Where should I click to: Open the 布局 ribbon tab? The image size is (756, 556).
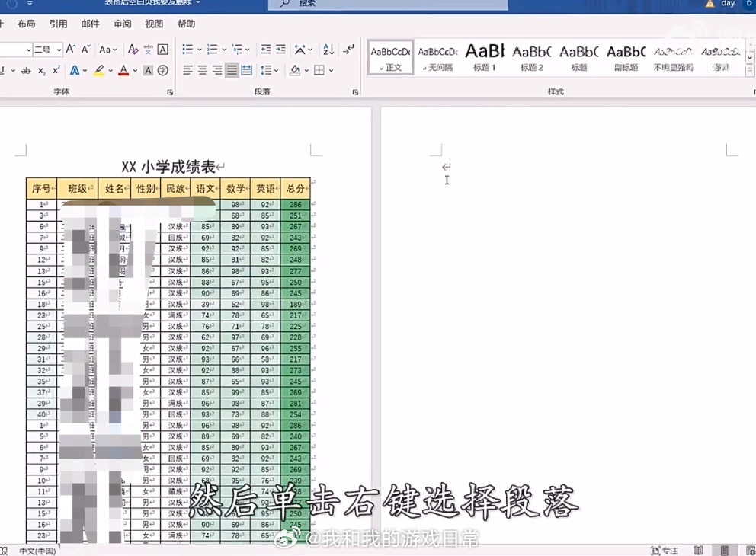[26, 24]
